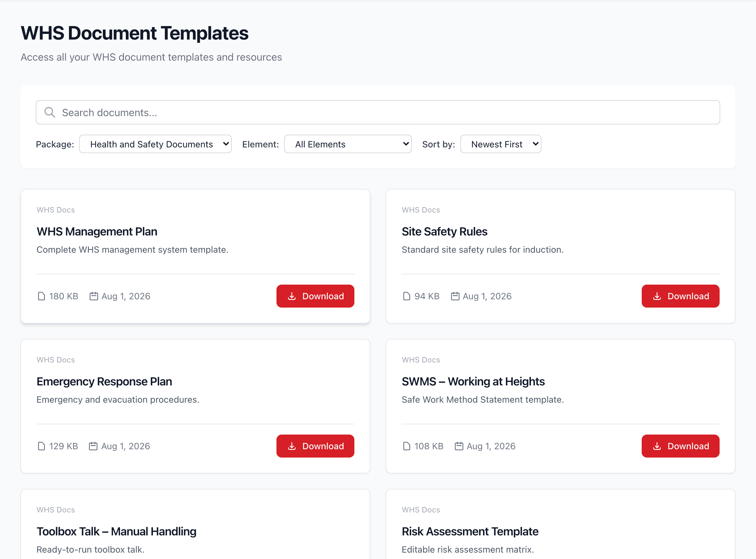Click the file size icon on WHS Management Plan card

point(41,296)
